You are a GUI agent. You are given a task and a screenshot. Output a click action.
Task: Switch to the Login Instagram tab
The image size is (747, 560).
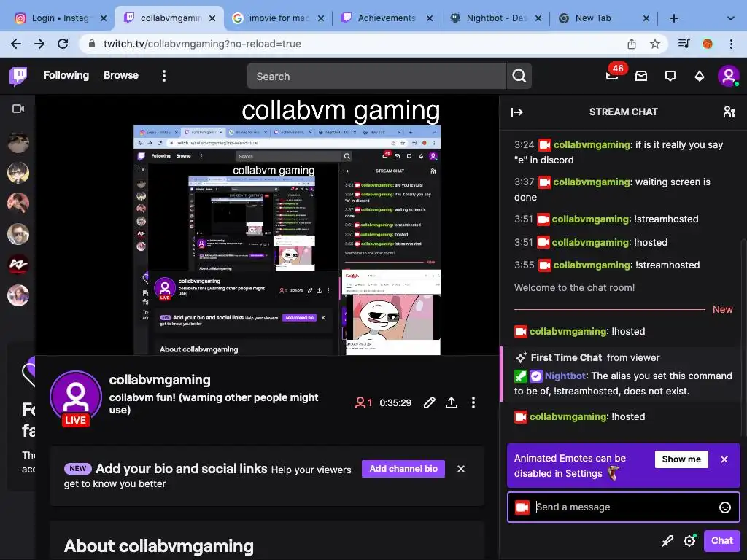[x=60, y=18]
